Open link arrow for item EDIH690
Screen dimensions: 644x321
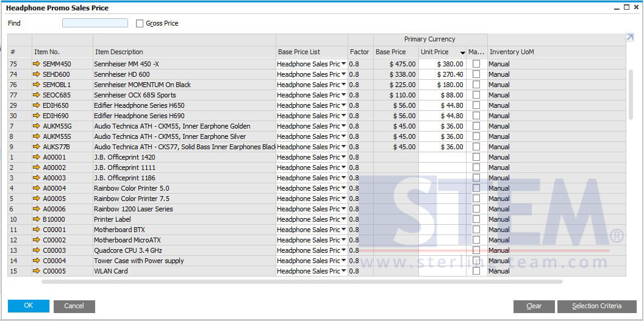pos(37,116)
